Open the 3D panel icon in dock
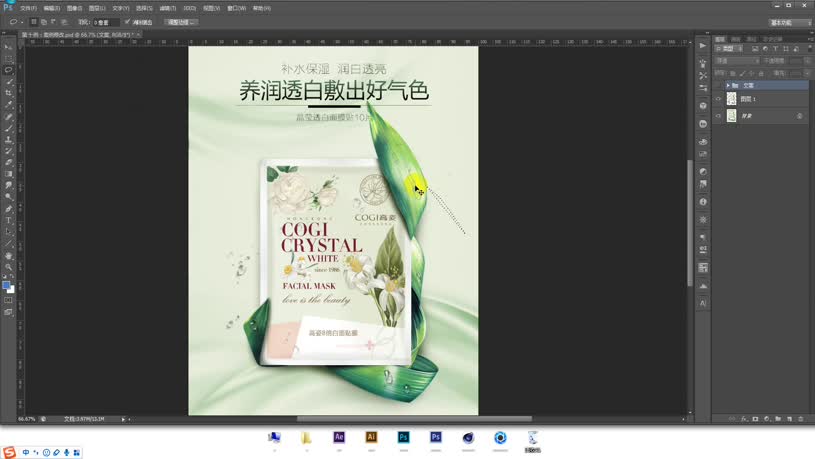 [703, 106]
